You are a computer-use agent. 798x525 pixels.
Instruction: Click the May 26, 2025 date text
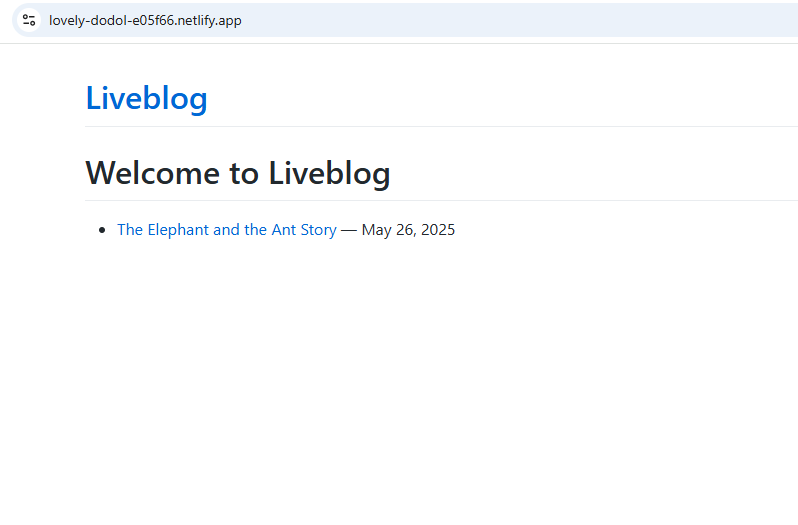coord(408,229)
